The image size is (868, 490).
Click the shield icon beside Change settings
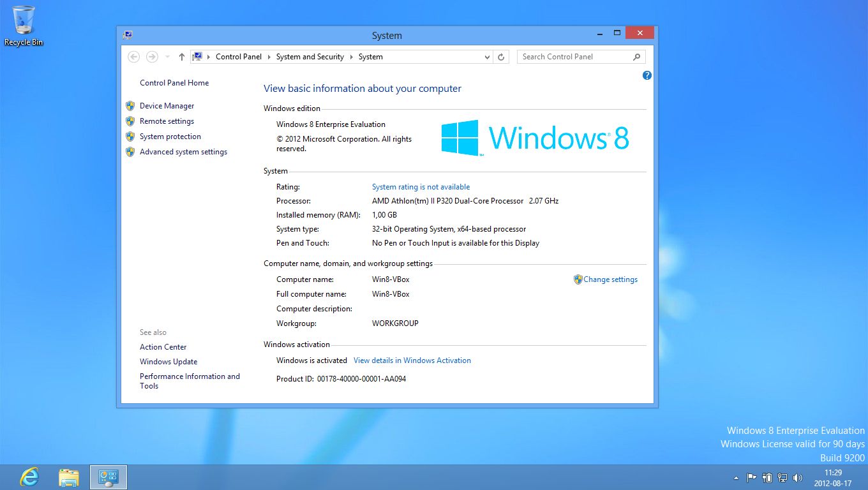pyautogui.click(x=578, y=279)
